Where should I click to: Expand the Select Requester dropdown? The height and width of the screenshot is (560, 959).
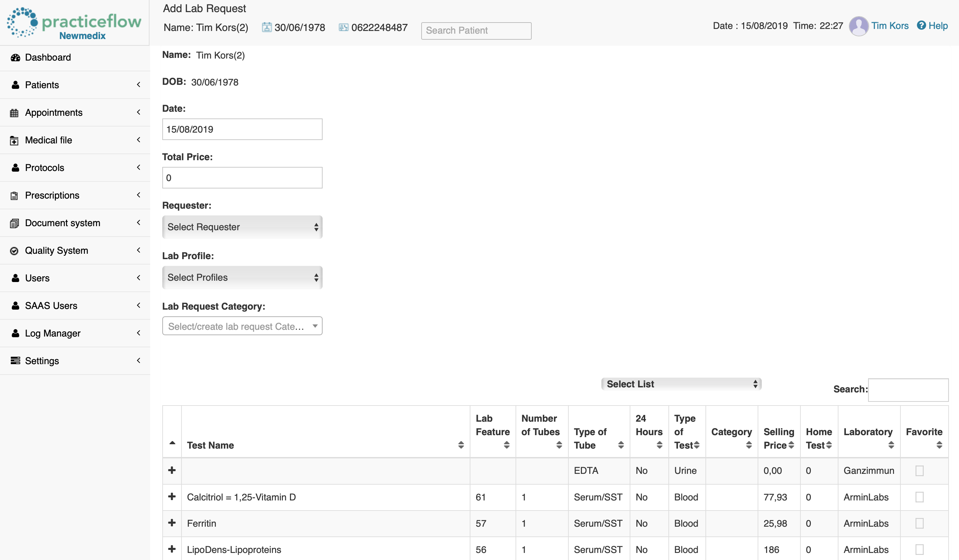[x=241, y=227]
